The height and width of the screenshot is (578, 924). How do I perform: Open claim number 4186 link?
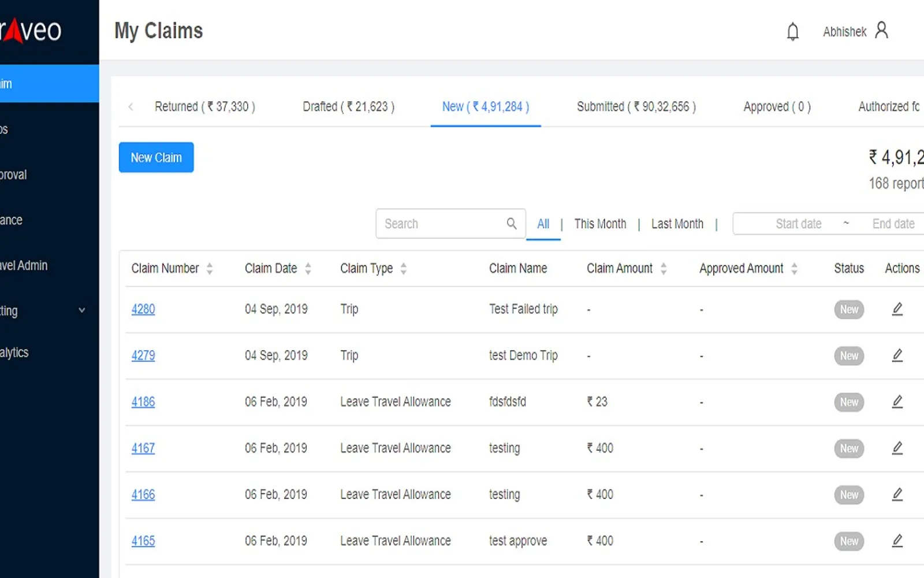coord(143,402)
